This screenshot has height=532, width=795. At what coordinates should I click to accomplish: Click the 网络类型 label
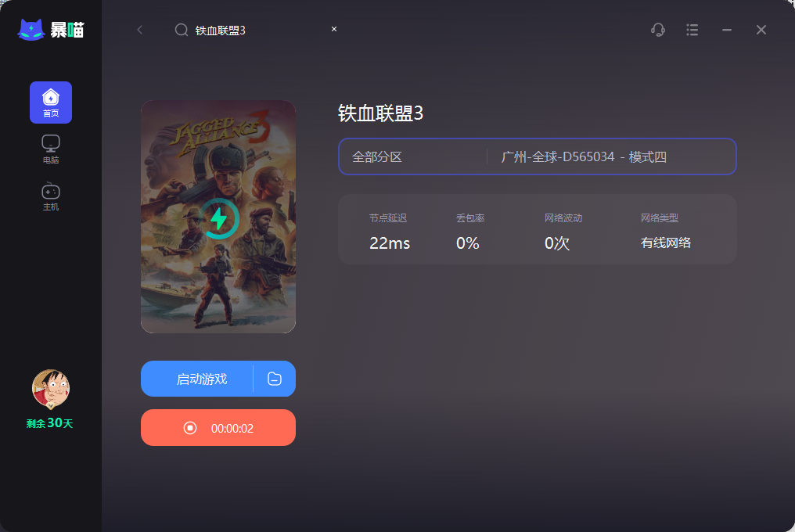pos(659,218)
